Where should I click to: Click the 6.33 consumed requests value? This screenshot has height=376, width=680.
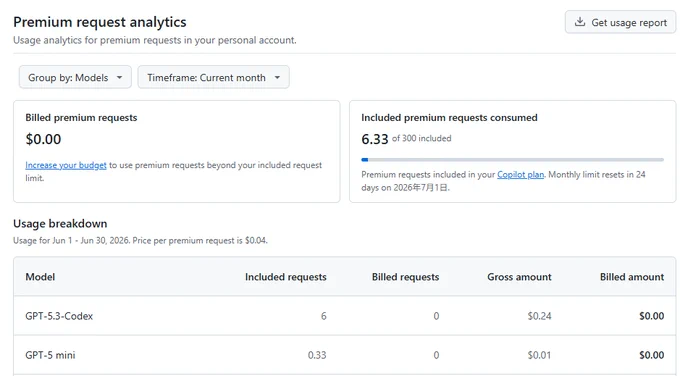(375, 139)
